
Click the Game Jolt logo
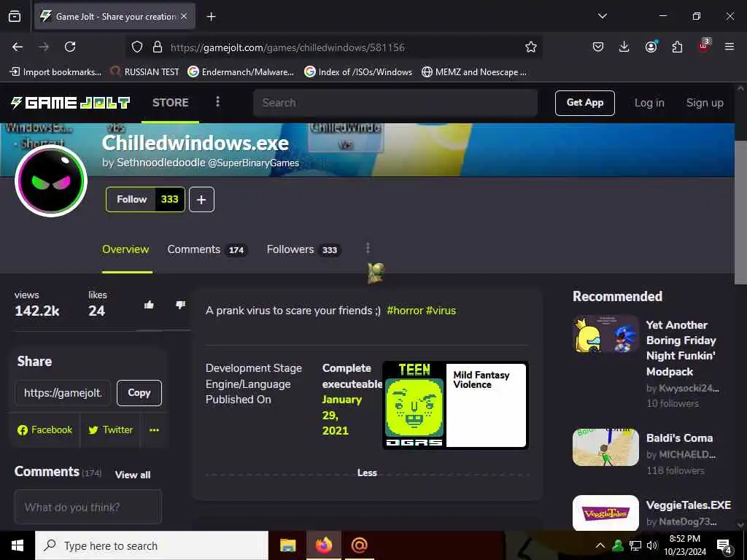[71, 102]
